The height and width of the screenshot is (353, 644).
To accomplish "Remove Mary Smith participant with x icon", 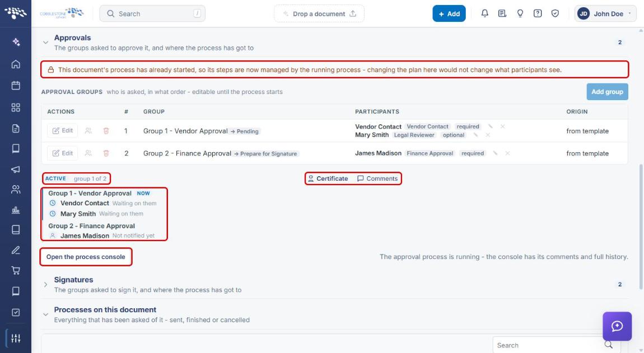I will click(488, 135).
